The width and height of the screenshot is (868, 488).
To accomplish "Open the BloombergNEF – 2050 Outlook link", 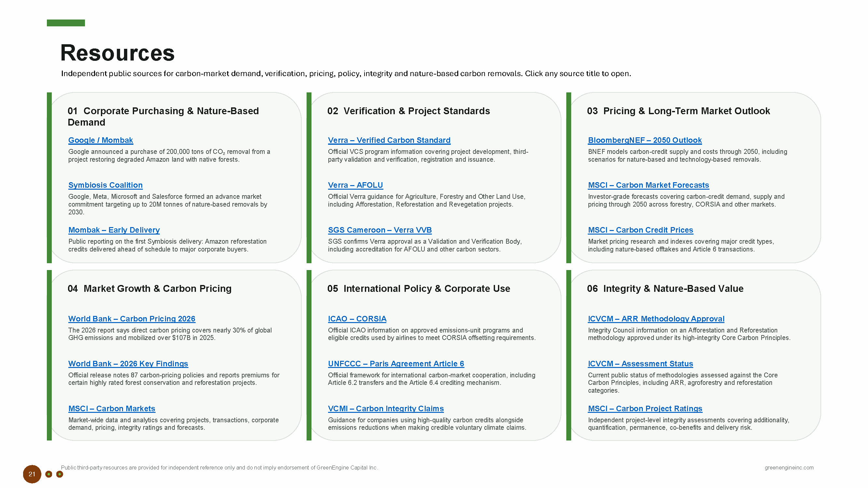I will click(645, 140).
